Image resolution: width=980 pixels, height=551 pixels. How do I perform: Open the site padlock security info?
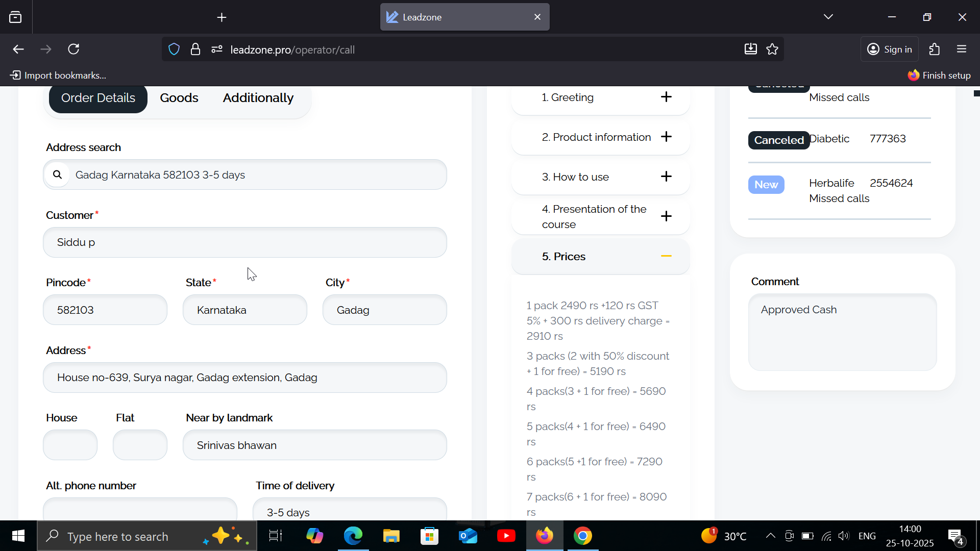tap(195, 49)
